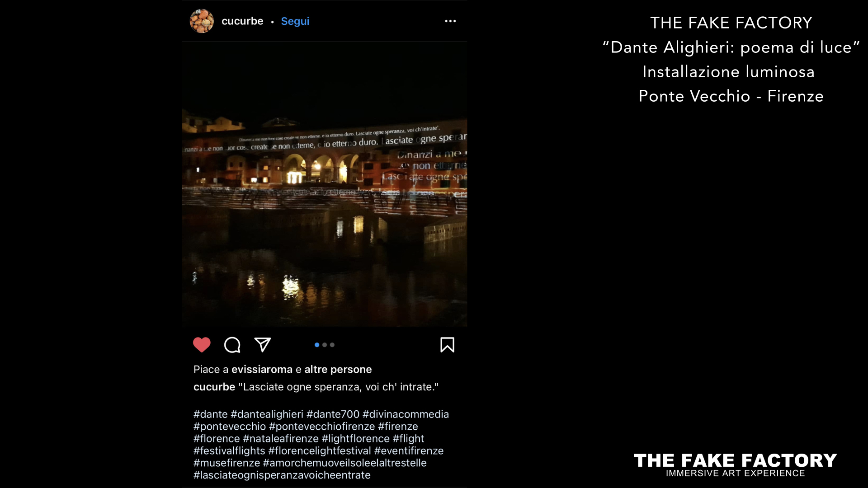
Task: Select the first blue carousel dot
Action: [317, 345]
